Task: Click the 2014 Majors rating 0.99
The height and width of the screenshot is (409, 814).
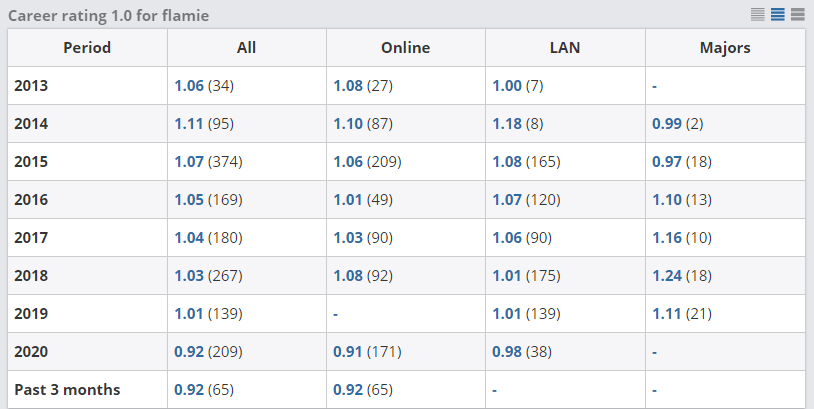Action: (x=667, y=124)
